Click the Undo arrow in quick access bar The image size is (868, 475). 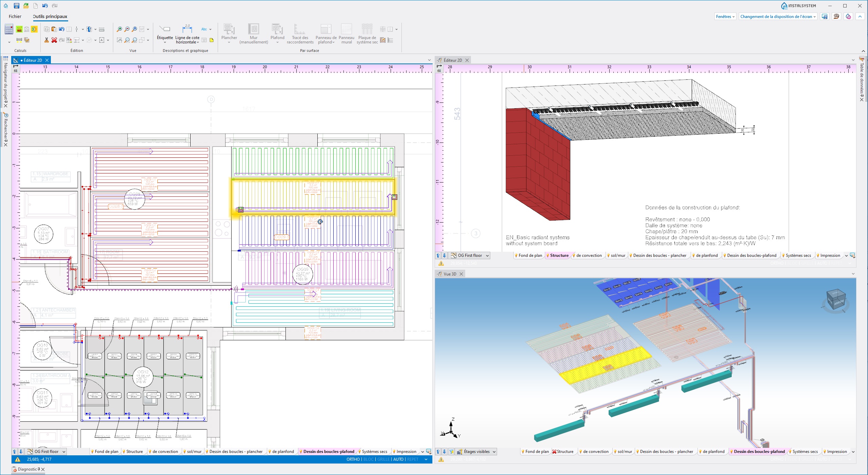[x=45, y=6]
